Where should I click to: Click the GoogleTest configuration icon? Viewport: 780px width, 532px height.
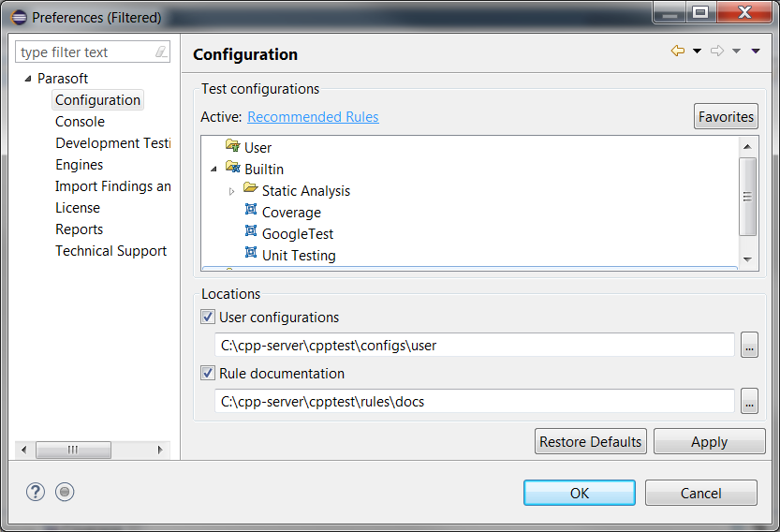[251, 231]
